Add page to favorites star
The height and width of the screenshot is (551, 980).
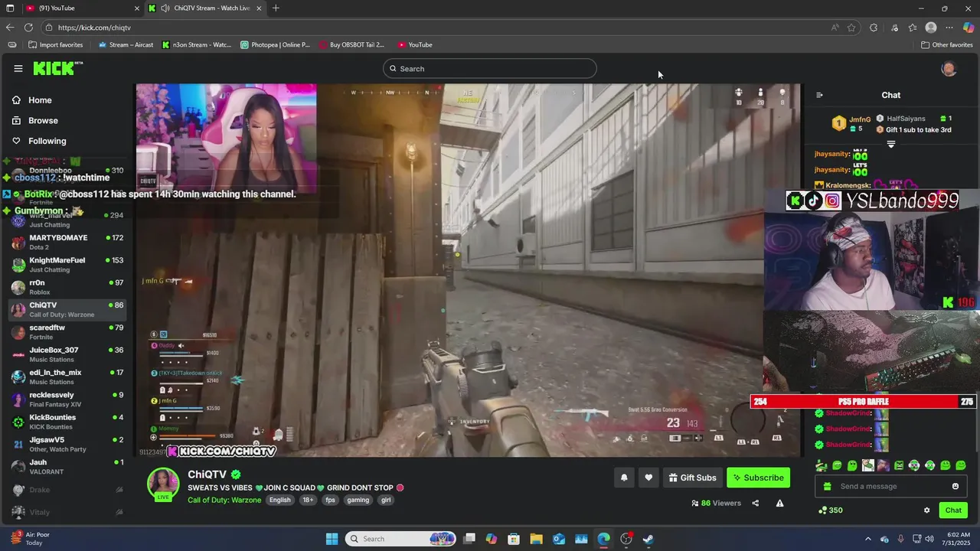pyautogui.click(x=851, y=28)
